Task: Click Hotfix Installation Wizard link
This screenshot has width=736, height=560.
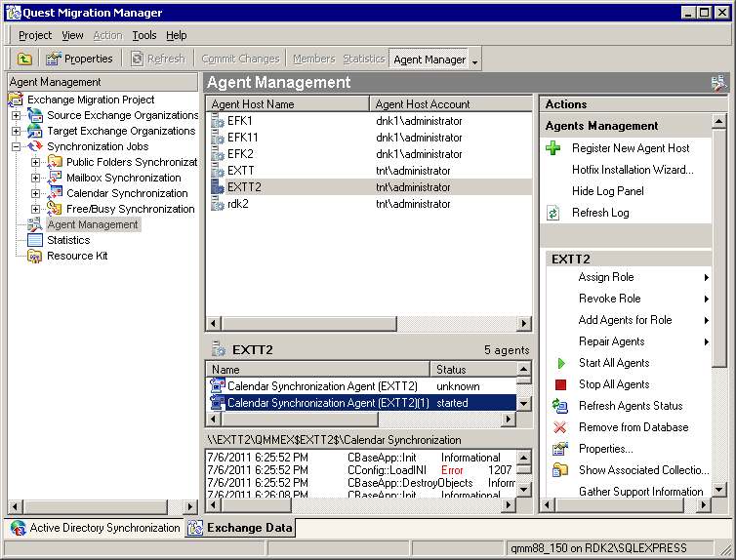Action: tap(633, 170)
